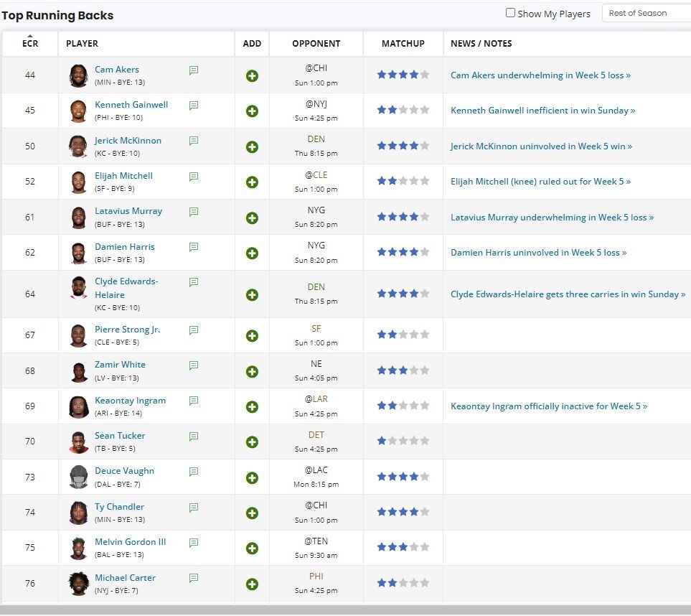The width and height of the screenshot is (691, 616).
Task: Read Cam Akers underwhelming Week 5 news
Action: 540,75
